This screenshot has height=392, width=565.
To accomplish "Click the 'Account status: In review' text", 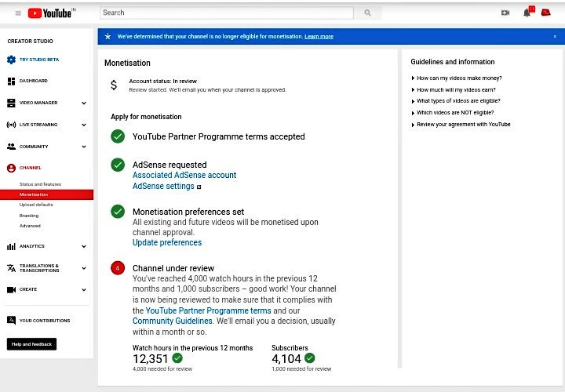I will point(163,82).
